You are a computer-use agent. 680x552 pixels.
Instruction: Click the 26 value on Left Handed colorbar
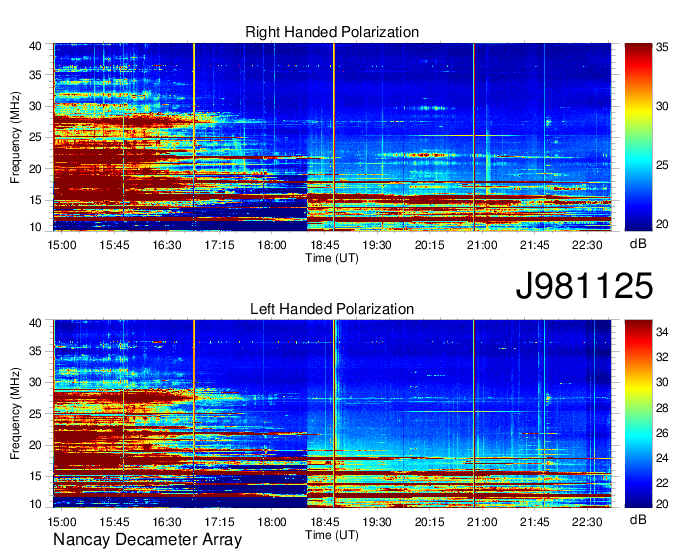pyautogui.click(x=662, y=433)
